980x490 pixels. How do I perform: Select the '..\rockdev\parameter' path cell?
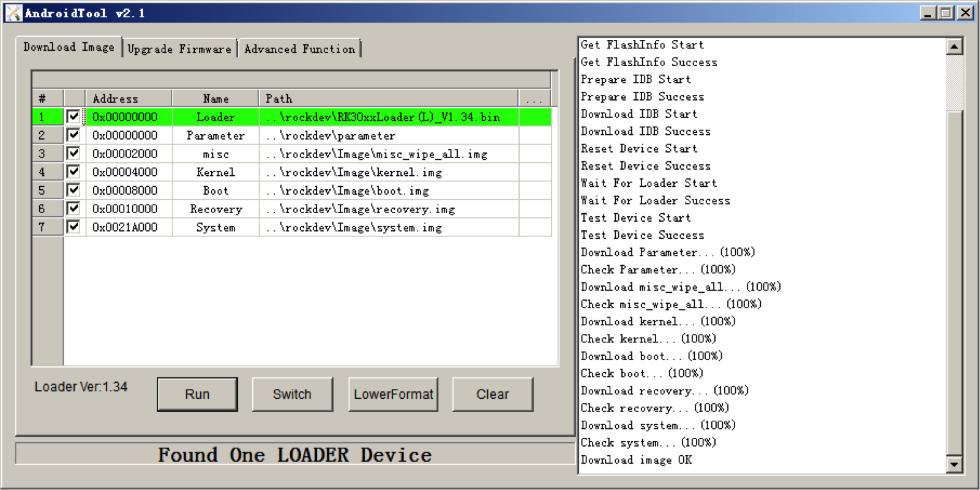click(x=389, y=135)
